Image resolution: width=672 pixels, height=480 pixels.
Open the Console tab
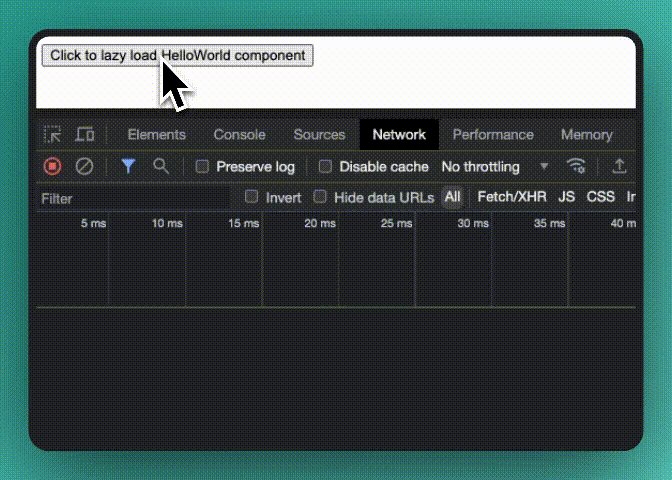(x=239, y=135)
